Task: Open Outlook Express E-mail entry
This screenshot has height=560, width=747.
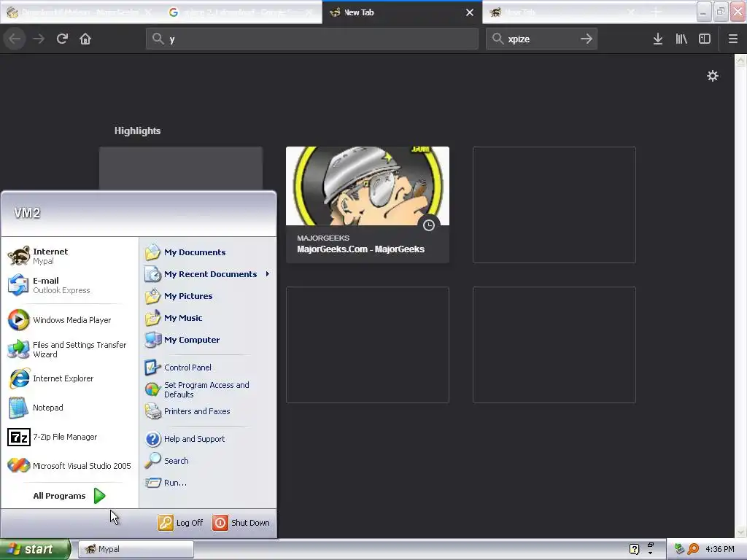Action: coord(69,285)
